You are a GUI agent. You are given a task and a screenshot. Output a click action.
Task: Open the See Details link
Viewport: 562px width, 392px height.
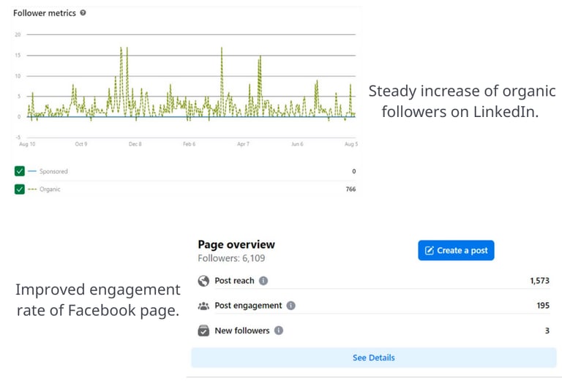(x=373, y=358)
